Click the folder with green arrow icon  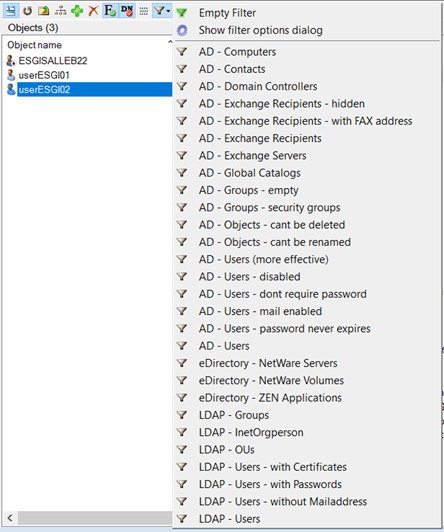[43, 11]
